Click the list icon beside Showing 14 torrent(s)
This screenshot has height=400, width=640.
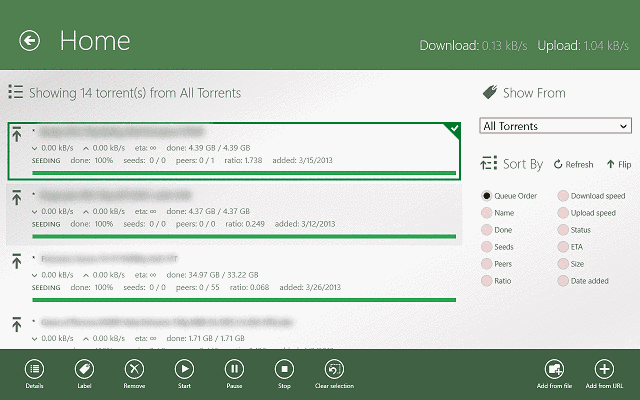(16, 92)
